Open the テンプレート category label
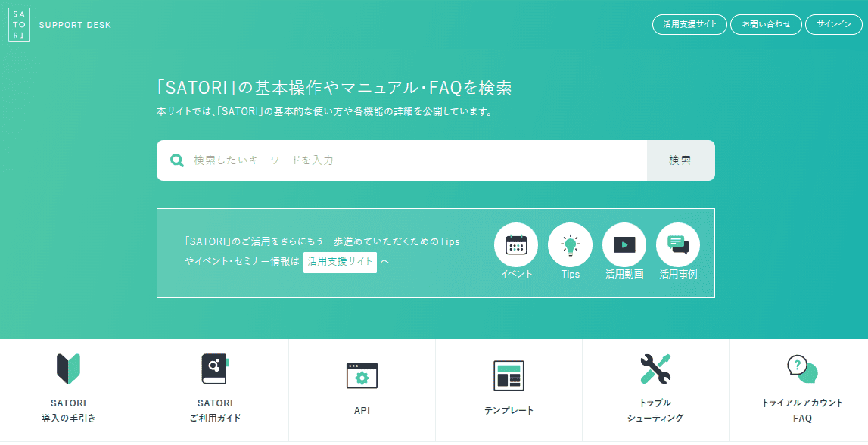 (509, 411)
